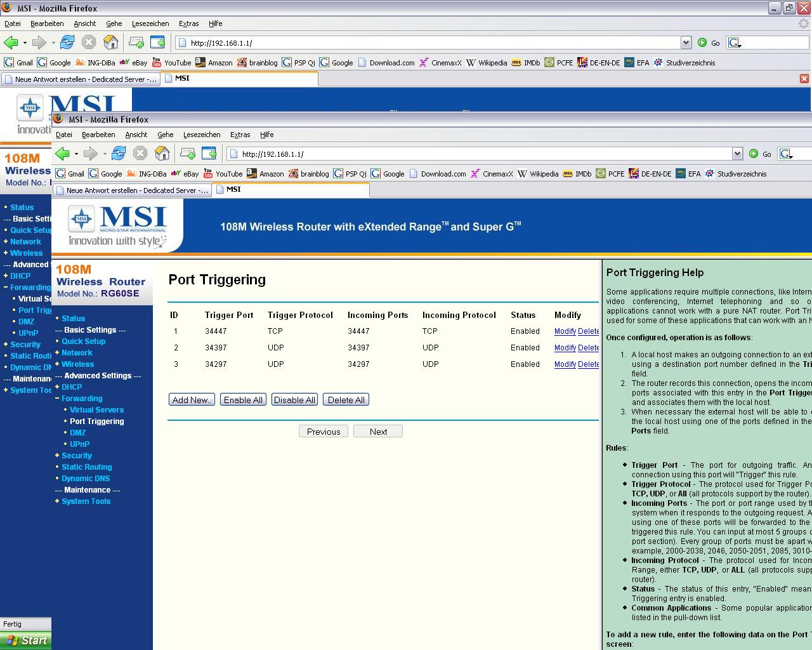The height and width of the screenshot is (650, 812).
Task: Reload page in rear Firefox window
Action: (x=67, y=43)
